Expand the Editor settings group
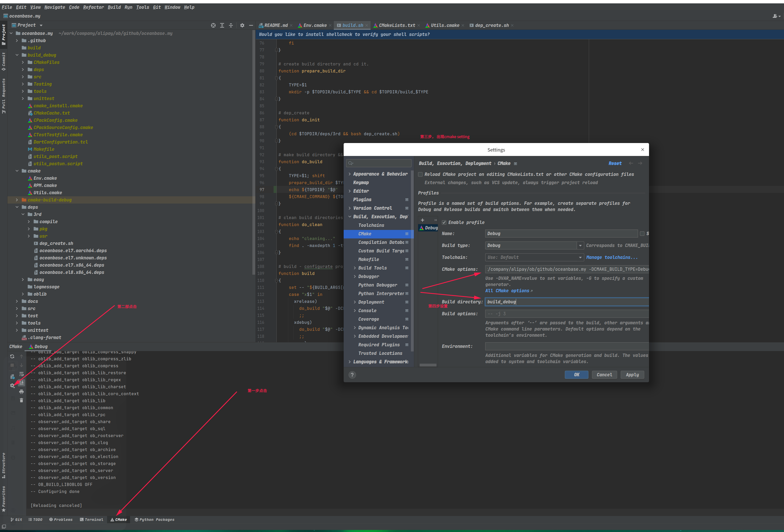The height and width of the screenshot is (532, 784). 350,191
